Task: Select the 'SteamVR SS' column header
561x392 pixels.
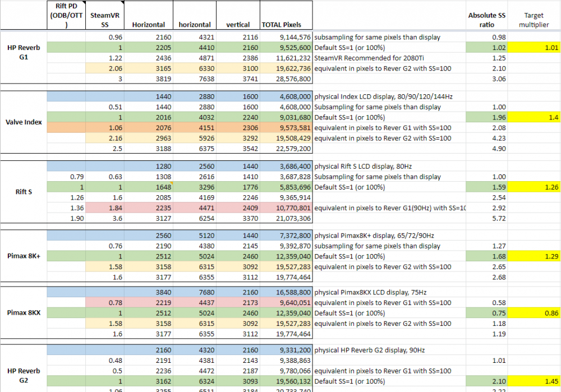Action: click(105, 15)
